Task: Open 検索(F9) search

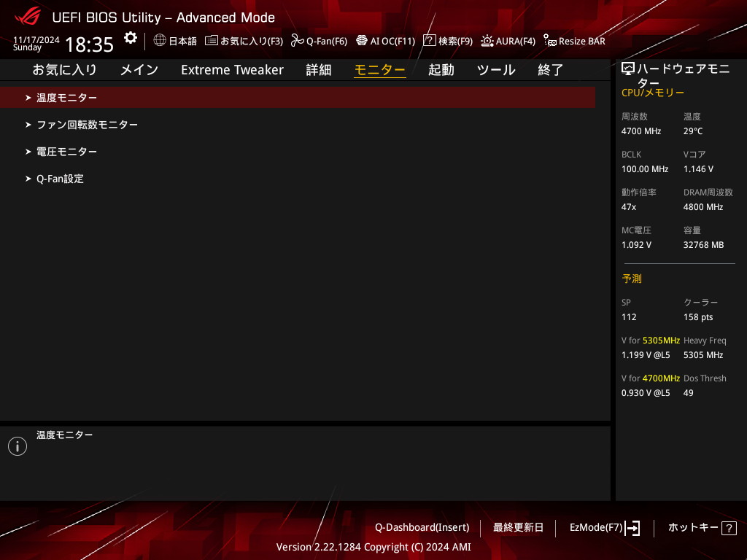Action: pyautogui.click(x=455, y=42)
